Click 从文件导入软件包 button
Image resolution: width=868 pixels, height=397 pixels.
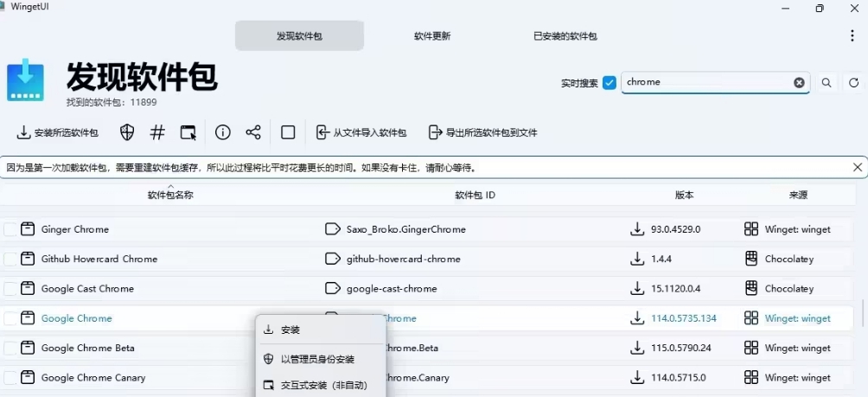pyautogui.click(x=361, y=133)
